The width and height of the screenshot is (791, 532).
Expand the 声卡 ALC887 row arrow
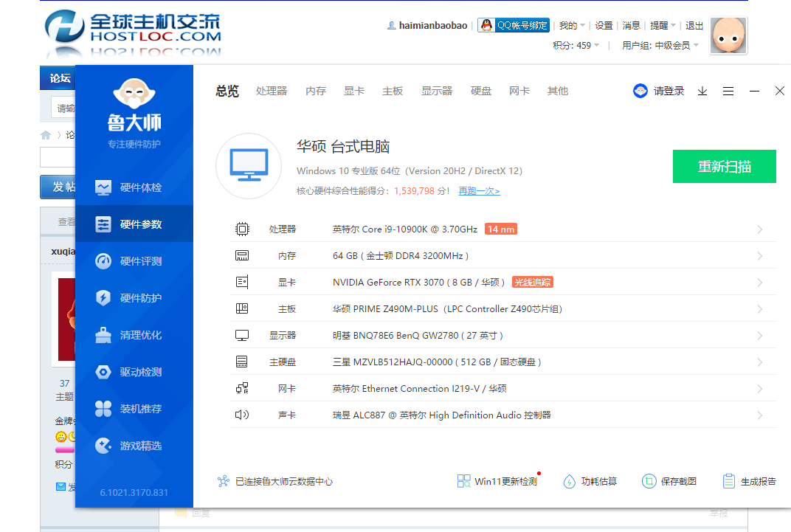point(760,415)
